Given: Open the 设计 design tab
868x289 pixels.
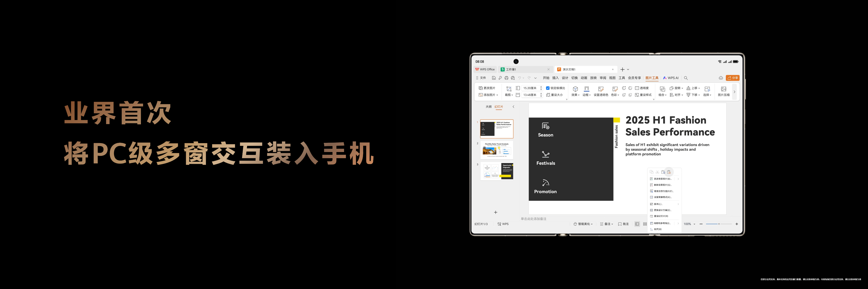Looking at the screenshot, I should (x=565, y=78).
